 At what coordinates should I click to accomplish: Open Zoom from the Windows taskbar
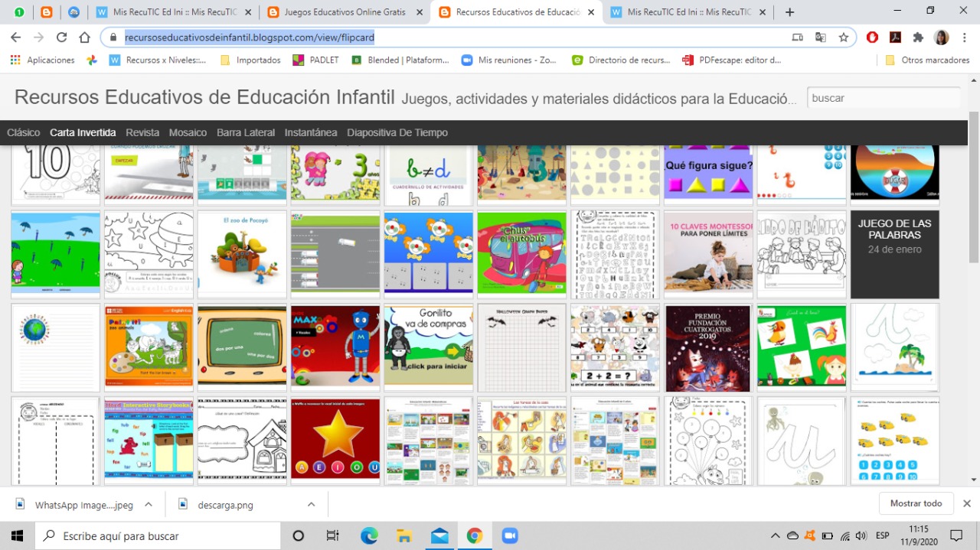(x=510, y=535)
